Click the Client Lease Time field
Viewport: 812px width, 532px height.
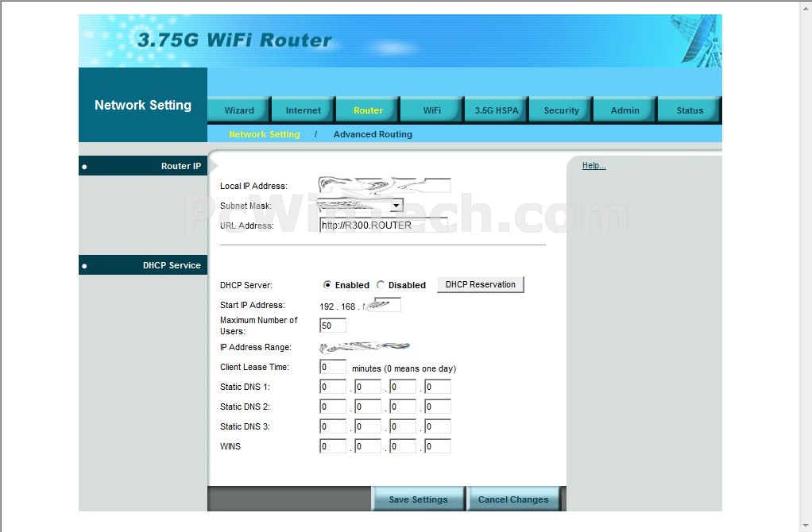(332, 367)
